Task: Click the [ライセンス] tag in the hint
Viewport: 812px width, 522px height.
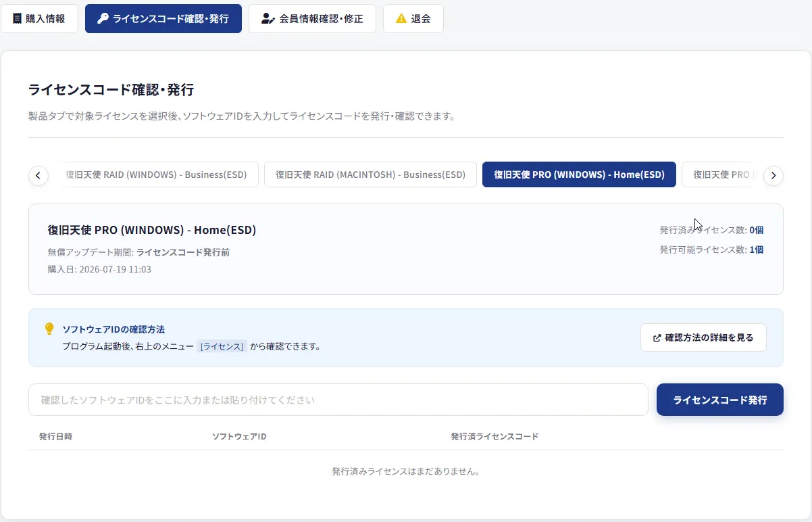Action: pos(222,346)
